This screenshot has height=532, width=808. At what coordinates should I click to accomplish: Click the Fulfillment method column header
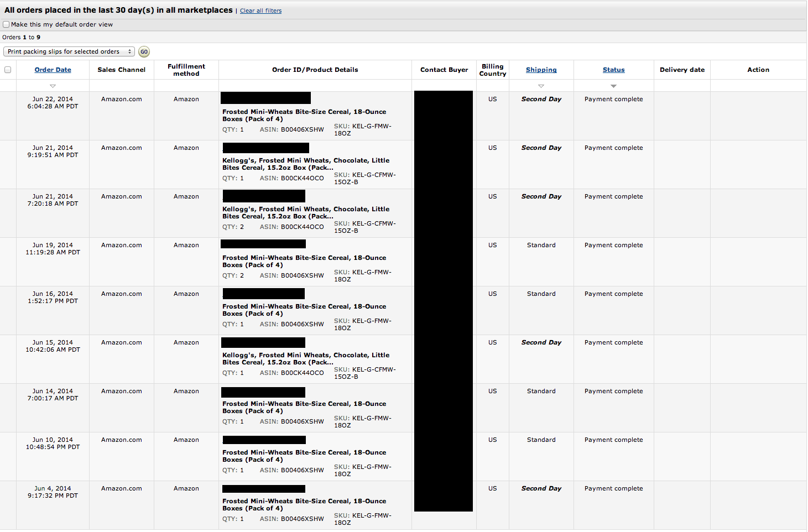coord(186,70)
